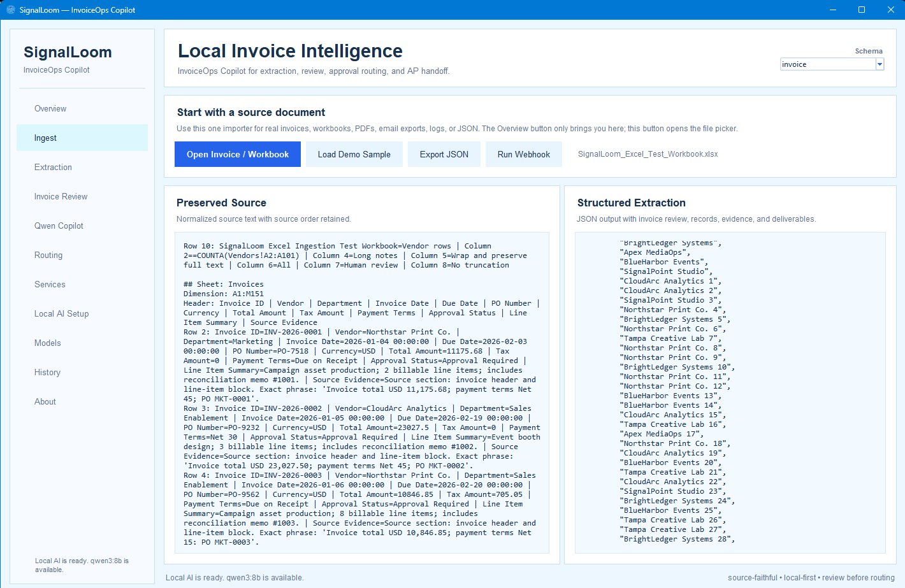Viewport: 905px width, 588px height.
Task: Open the Extraction page
Action: [x=82, y=167]
